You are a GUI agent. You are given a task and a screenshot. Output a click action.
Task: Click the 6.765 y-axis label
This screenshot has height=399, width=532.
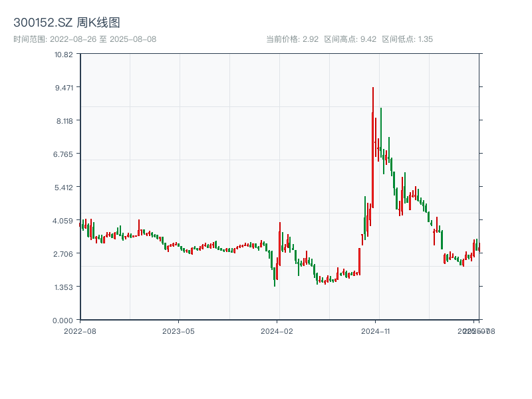pyautogui.click(x=64, y=154)
